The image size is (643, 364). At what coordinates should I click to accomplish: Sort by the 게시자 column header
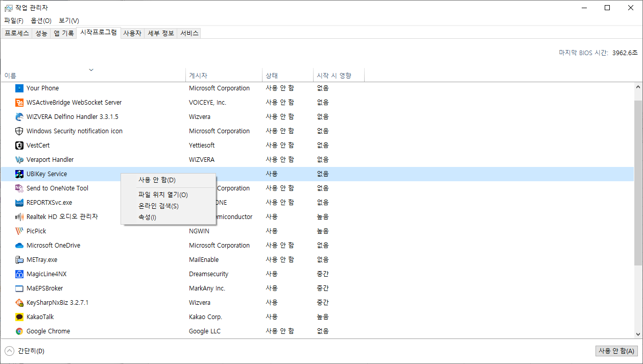pyautogui.click(x=224, y=76)
